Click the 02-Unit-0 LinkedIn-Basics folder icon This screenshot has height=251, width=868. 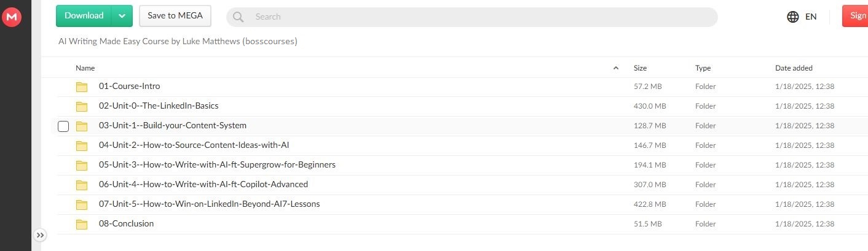[82, 107]
